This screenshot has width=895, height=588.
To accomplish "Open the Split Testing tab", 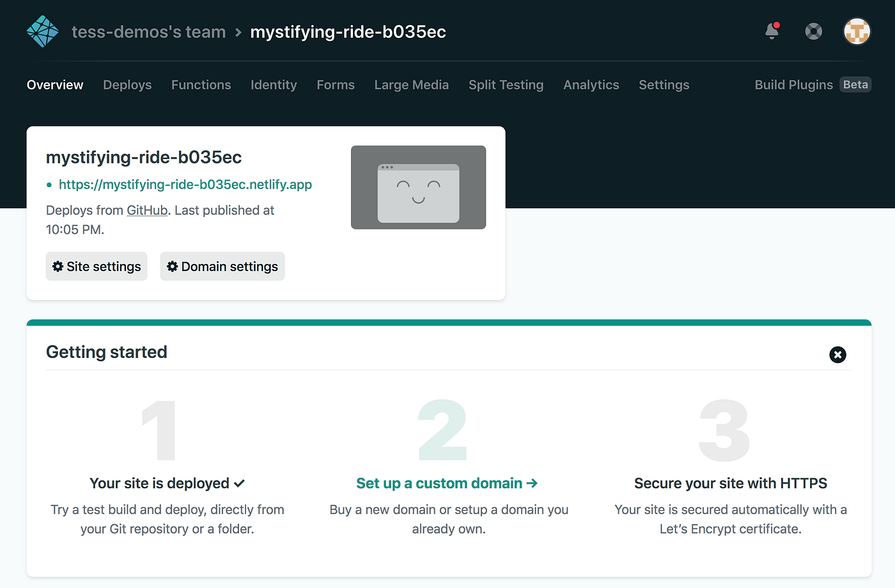I will point(506,84).
